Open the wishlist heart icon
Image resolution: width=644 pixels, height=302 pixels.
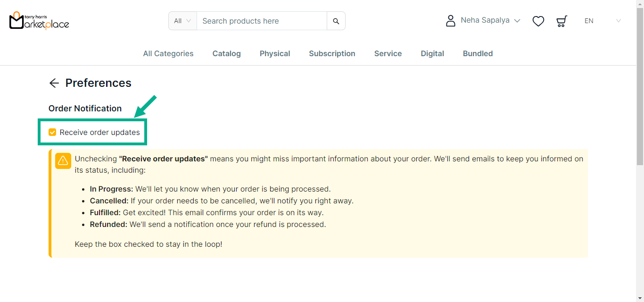(x=538, y=21)
